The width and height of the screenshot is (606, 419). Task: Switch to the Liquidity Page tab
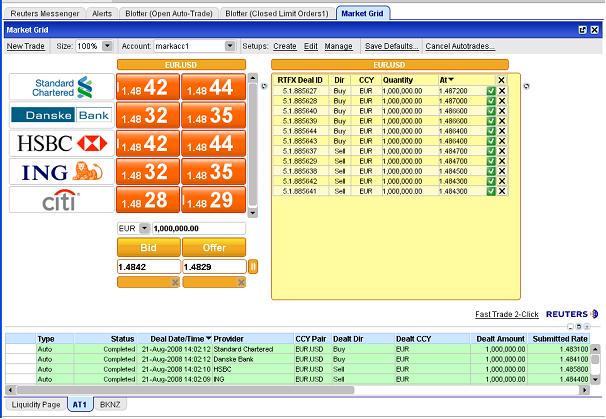pos(36,405)
